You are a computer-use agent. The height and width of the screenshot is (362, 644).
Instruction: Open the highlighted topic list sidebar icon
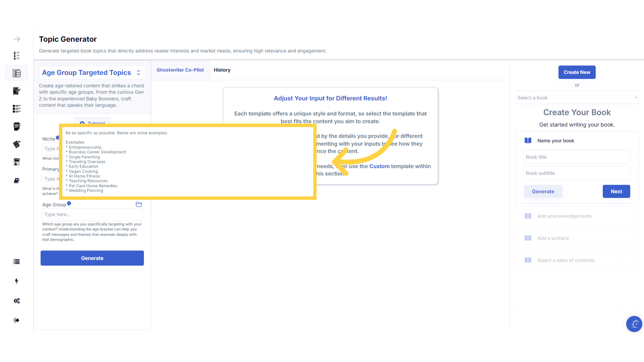(x=17, y=73)
